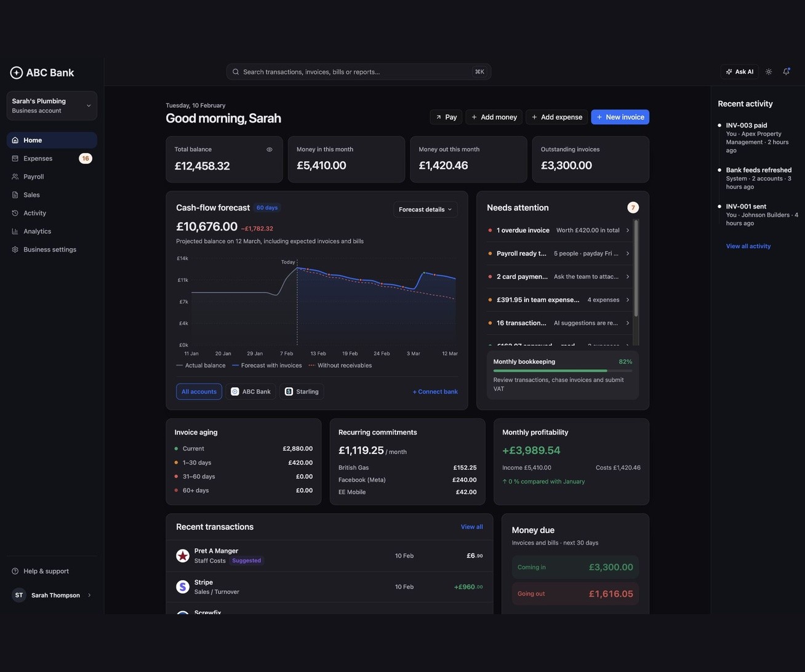Click the 60 days forecast badge

point(267,208)
